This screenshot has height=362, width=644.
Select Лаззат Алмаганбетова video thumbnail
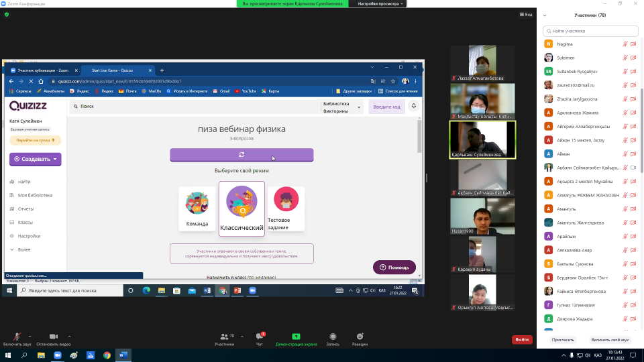(x=482, y=63)
